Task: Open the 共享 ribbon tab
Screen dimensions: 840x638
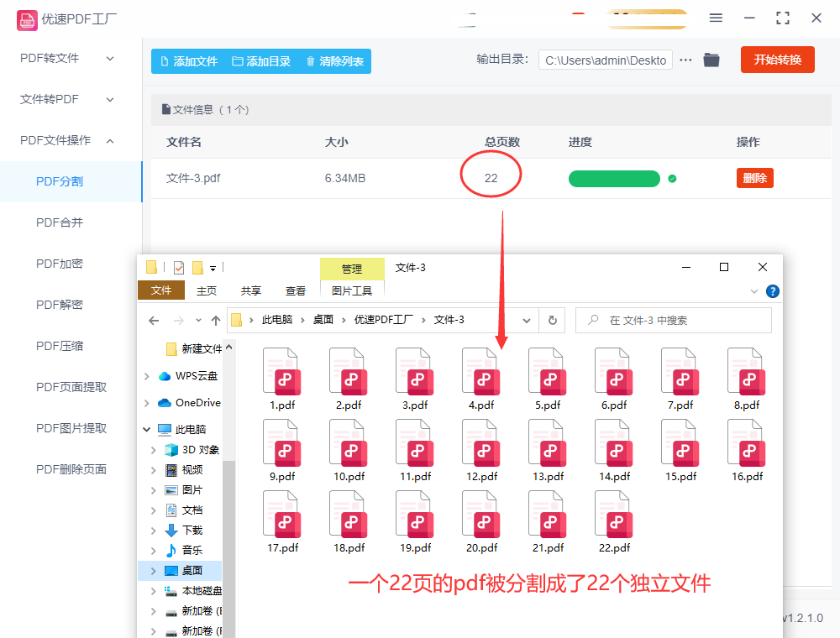Action: pos(250,290)
